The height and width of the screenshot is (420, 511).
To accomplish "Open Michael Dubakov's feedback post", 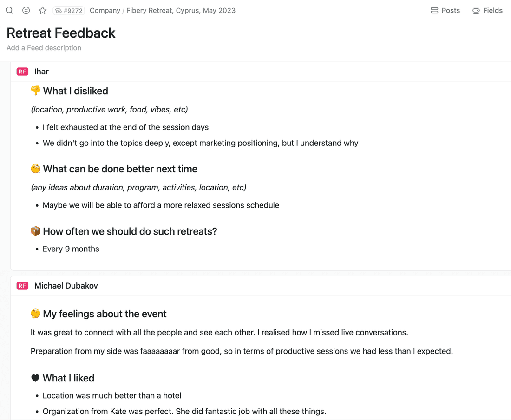I will 66,286.
